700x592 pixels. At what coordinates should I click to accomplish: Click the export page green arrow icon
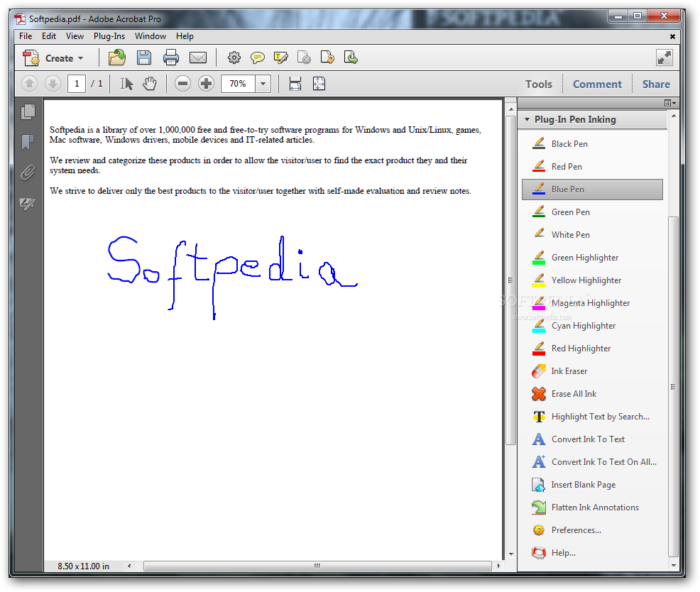pyautogui.click(x=351, y=57)
